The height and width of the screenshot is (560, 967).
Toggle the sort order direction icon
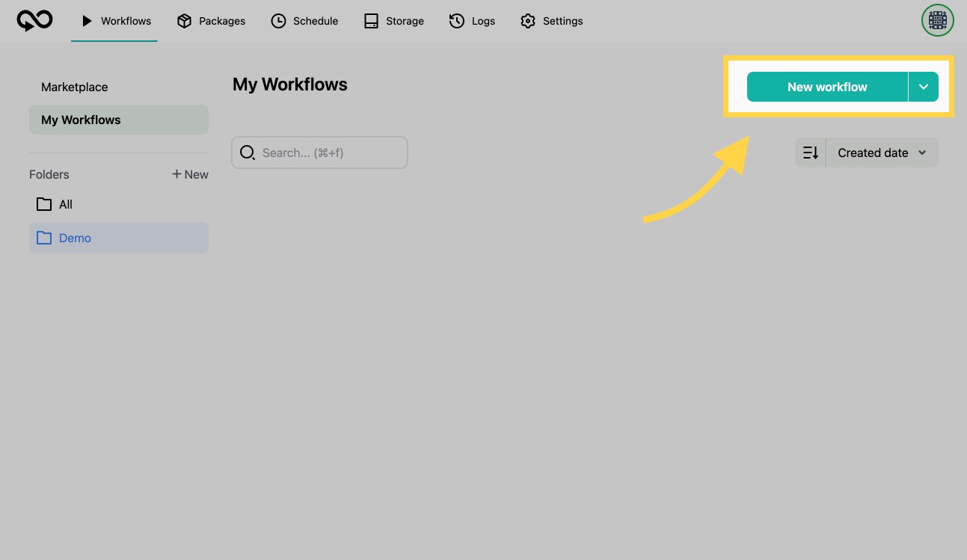click(811, 153)
